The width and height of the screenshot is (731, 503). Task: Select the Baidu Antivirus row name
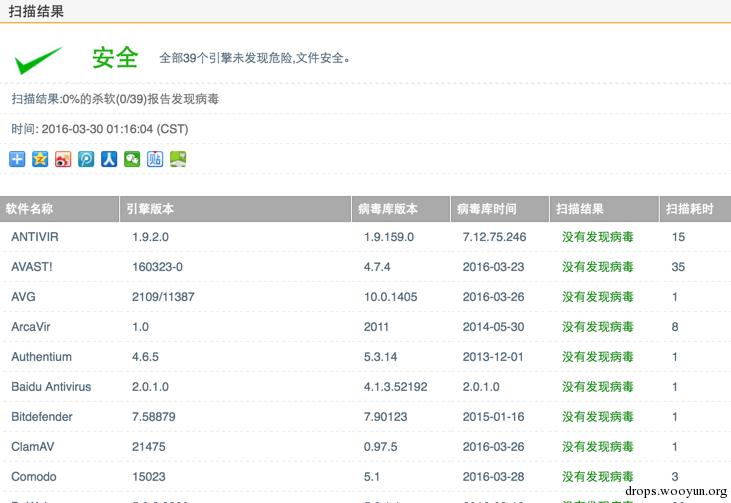point(51,387)
